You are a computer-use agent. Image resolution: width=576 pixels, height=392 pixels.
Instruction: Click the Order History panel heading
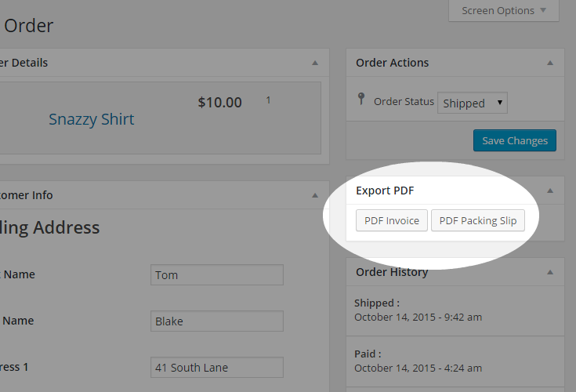tap(391, 272)
